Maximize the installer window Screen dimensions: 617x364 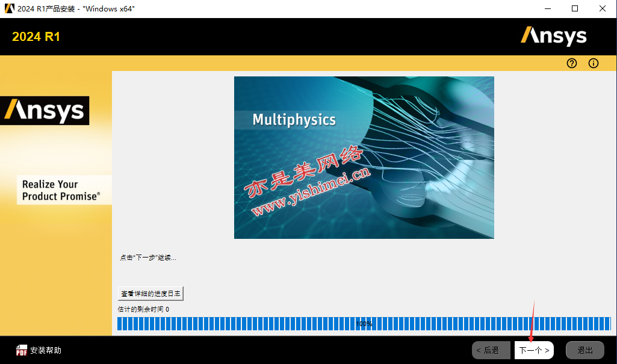[575, 8]
